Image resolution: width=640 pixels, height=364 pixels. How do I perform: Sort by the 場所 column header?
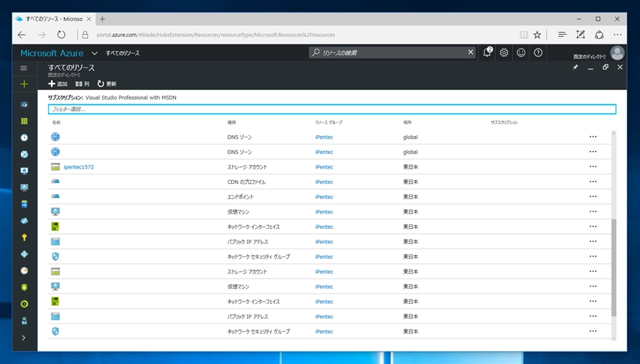[407, 122]
